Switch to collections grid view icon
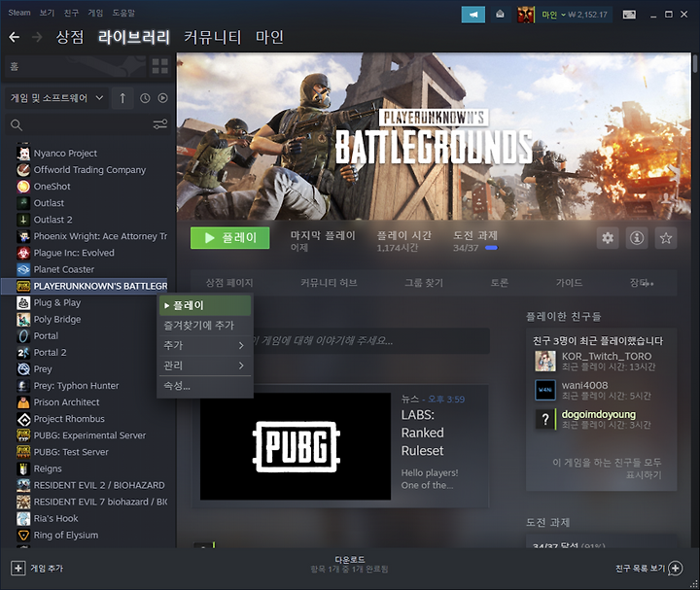 pos(159,66)
